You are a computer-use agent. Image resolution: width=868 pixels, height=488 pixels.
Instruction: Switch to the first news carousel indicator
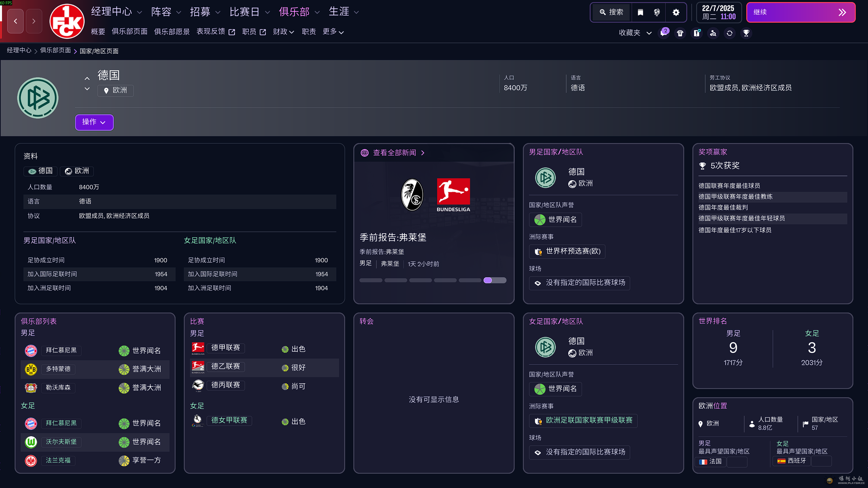(371, 280)
